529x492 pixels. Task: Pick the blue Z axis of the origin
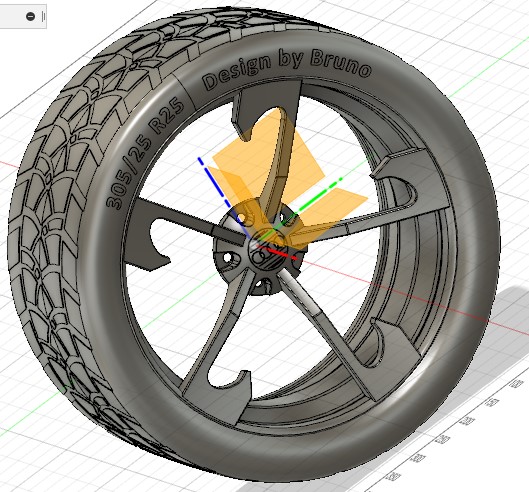pos(216,187)
